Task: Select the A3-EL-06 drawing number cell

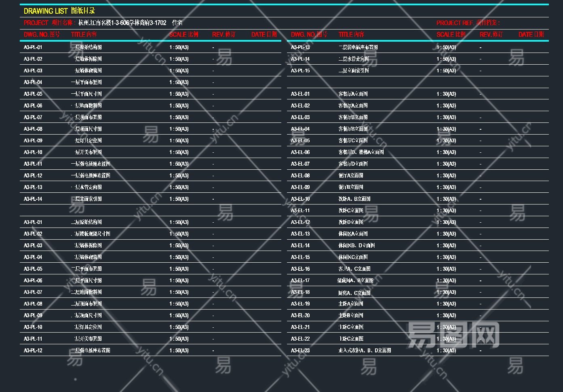Action: pos(300,152)
